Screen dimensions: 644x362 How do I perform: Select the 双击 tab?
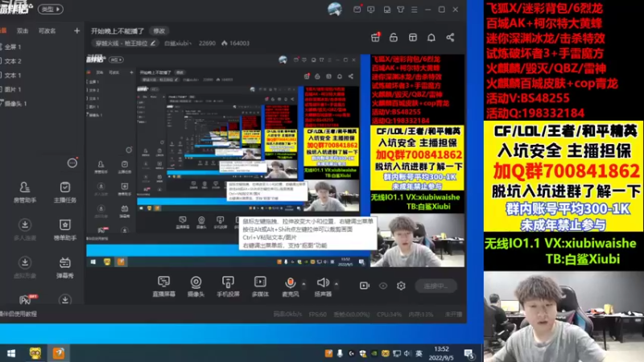click(23, 31)
